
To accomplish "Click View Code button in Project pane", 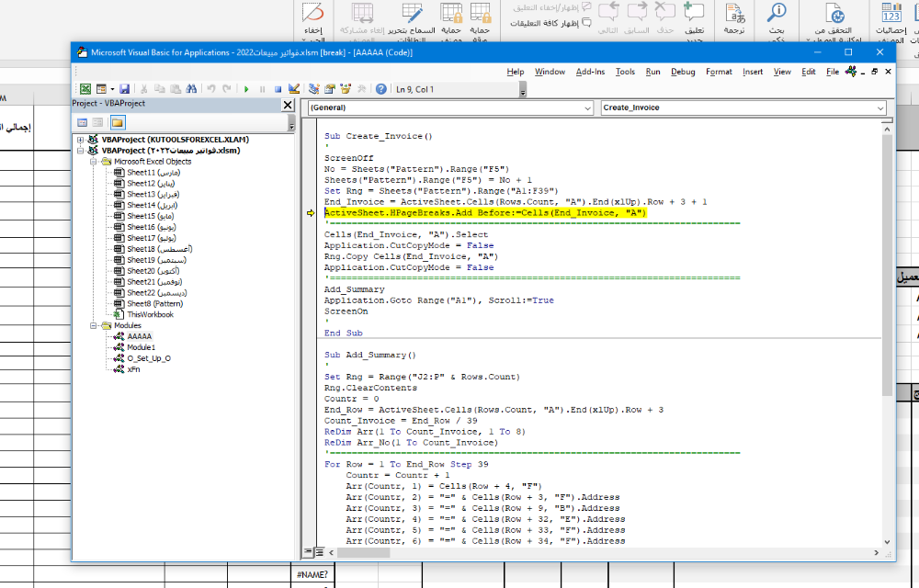I will (x=83, y=122).
